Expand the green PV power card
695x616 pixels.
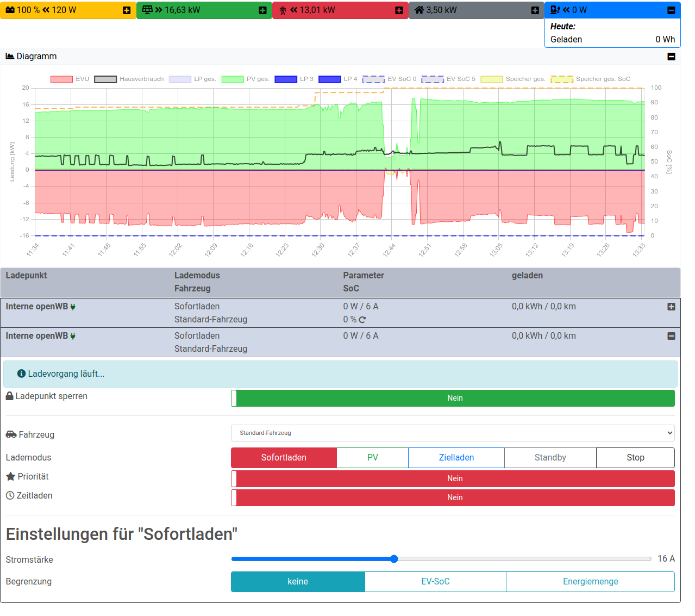(262, 10)
